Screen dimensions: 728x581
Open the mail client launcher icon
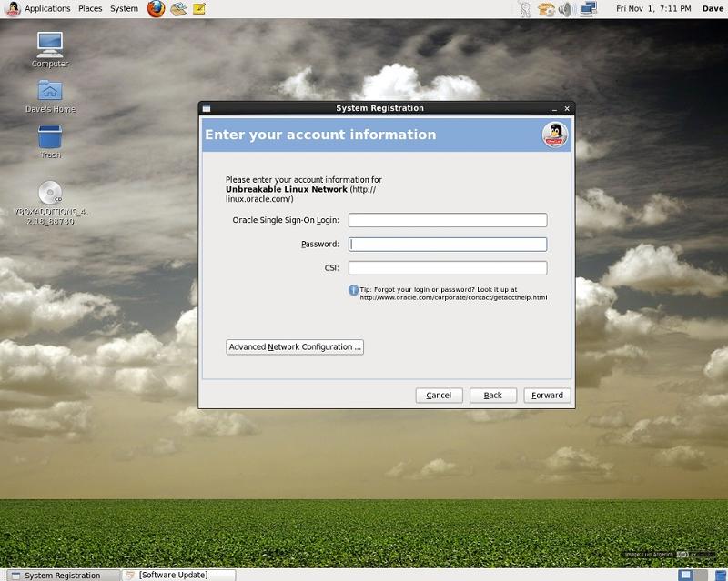coord(178,9)
